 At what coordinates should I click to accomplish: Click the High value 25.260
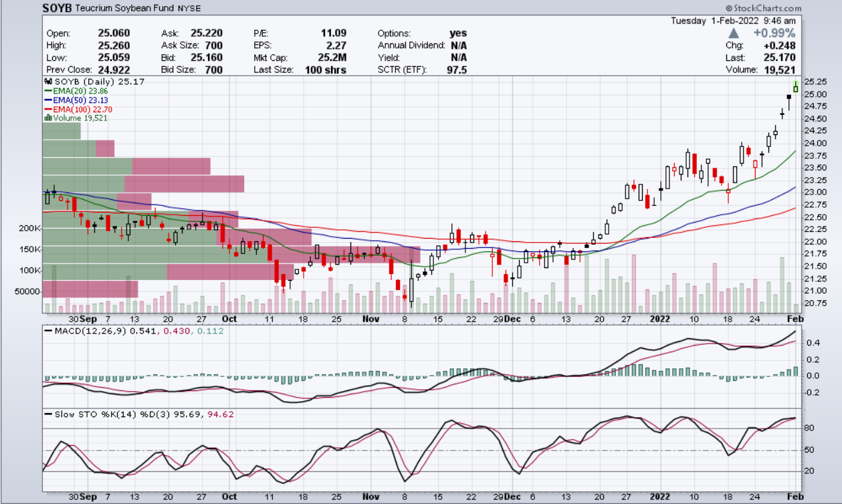[114, 45]
